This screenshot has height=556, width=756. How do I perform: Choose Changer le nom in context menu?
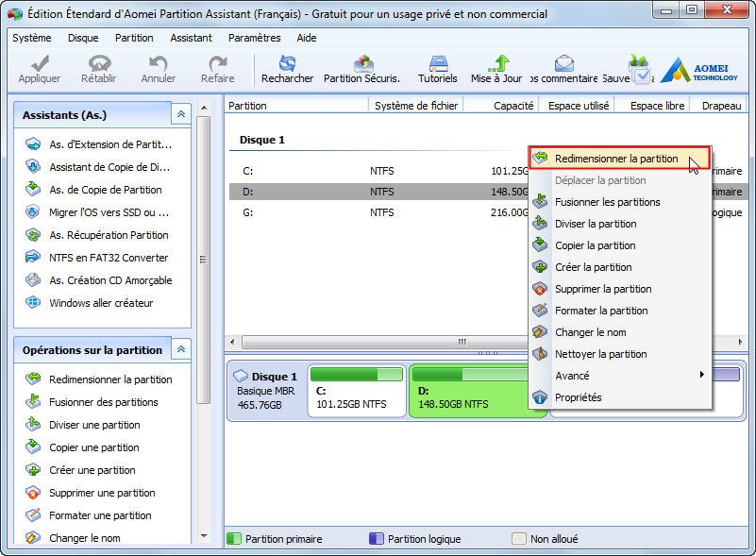tap(620, 332)
